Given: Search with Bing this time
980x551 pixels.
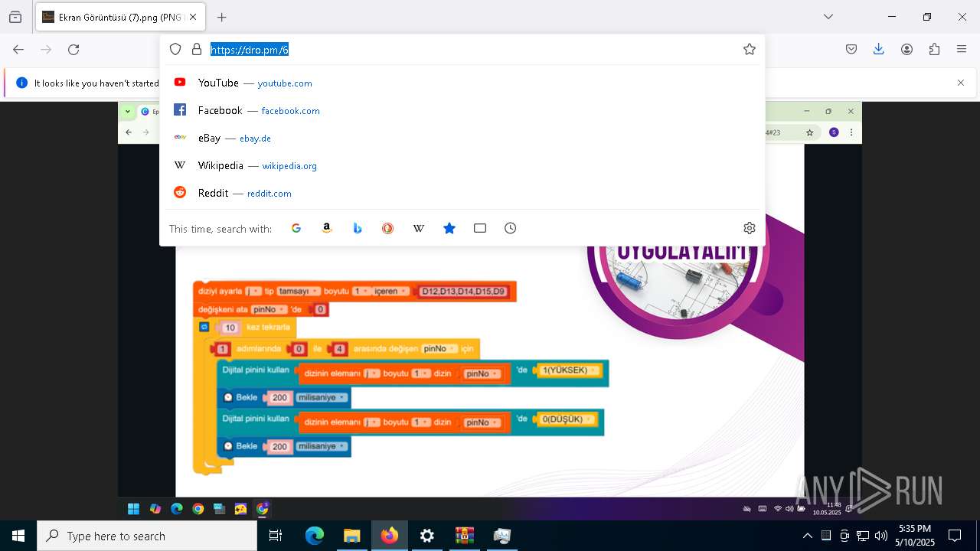Looking at the screenshot, I should (x=358, y=228).
